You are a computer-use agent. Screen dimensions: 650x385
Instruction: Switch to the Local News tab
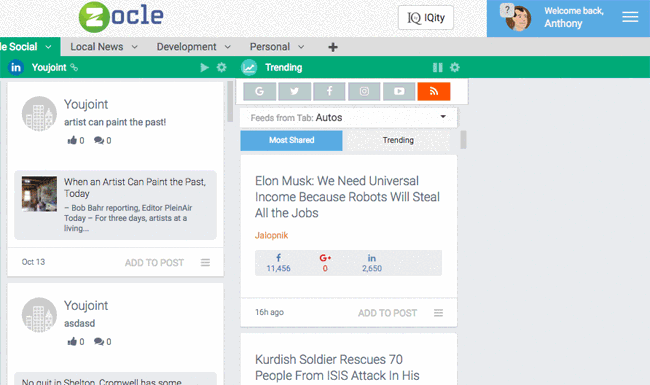pyautogui.click(x=97, y=47)
